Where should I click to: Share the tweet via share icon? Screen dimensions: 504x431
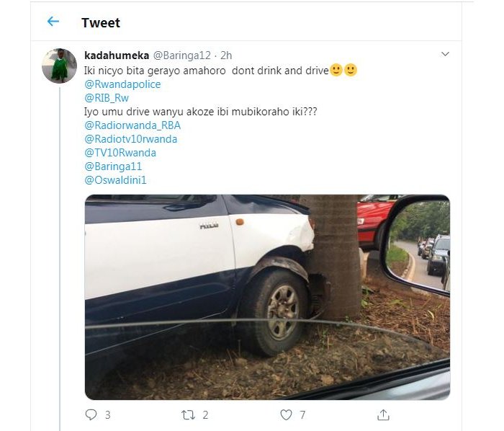[384, 414]
